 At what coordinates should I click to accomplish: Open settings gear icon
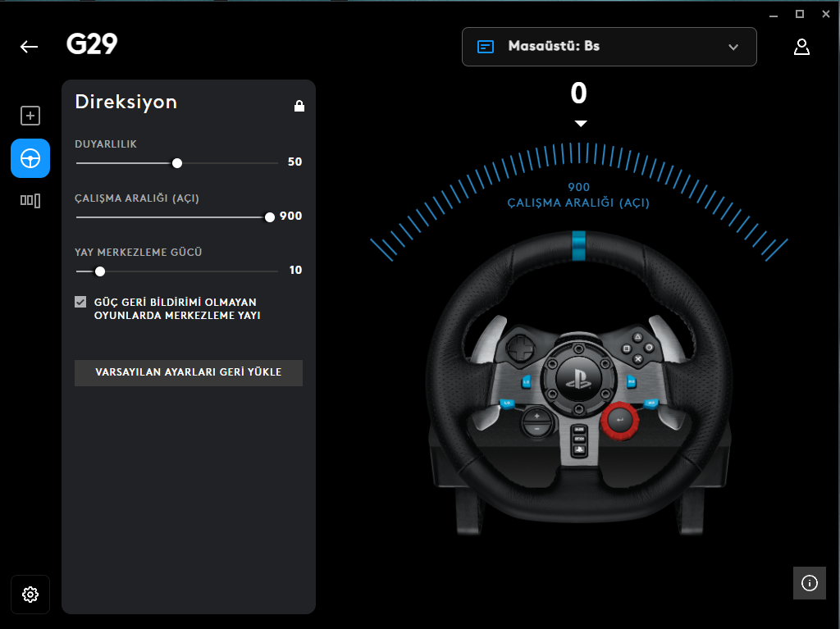(30, 595)
